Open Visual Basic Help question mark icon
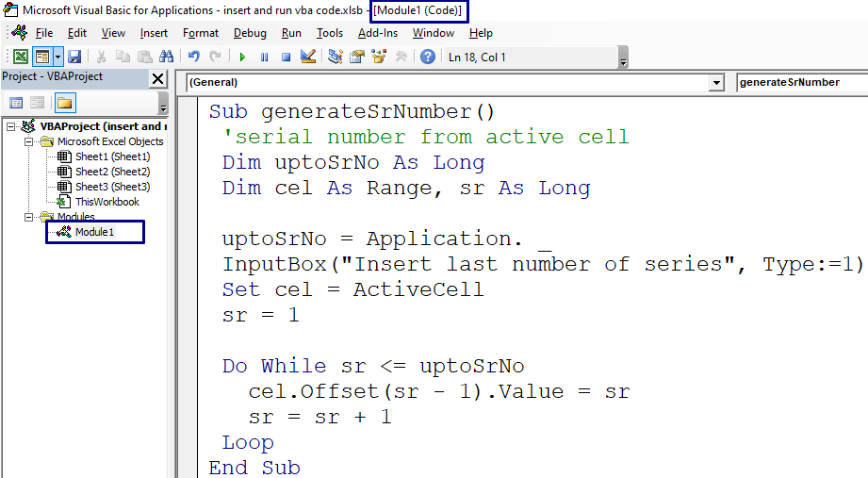This screenshot has width=868, height=478. [x=427, y=57]
